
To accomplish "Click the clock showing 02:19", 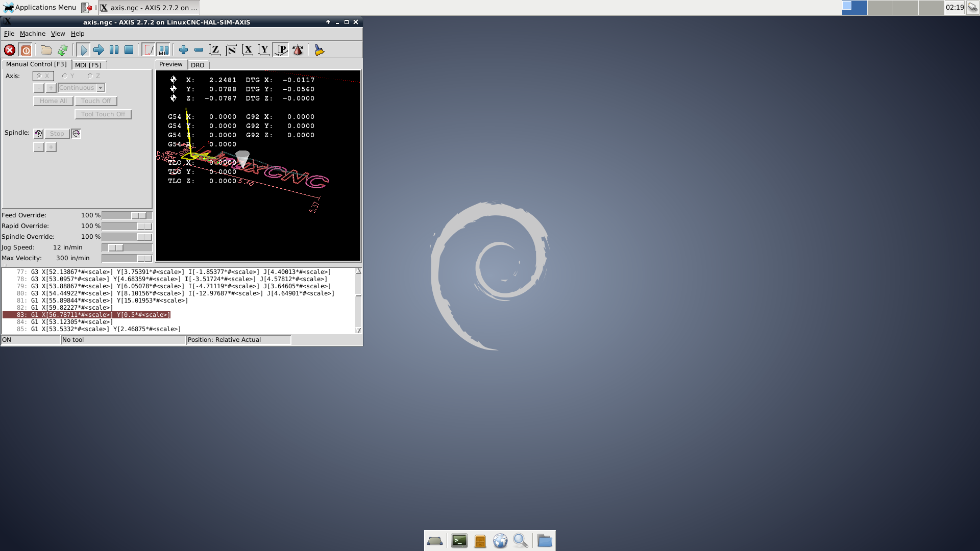I will click(954, 8).
